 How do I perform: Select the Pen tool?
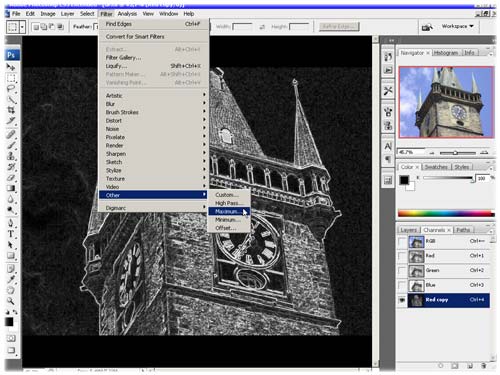(11, 223)
